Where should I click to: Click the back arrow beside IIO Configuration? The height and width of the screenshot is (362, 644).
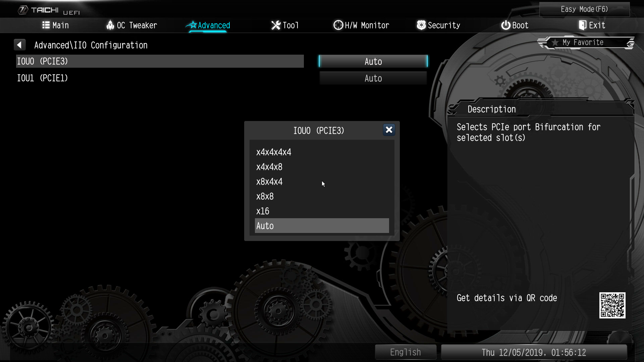(19, 45)
